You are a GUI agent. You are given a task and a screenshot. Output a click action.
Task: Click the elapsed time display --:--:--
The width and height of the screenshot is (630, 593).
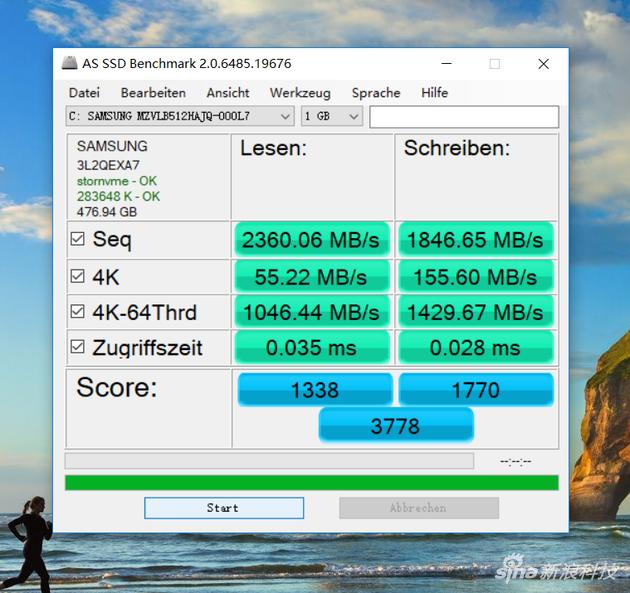click(x=515, y=461)
